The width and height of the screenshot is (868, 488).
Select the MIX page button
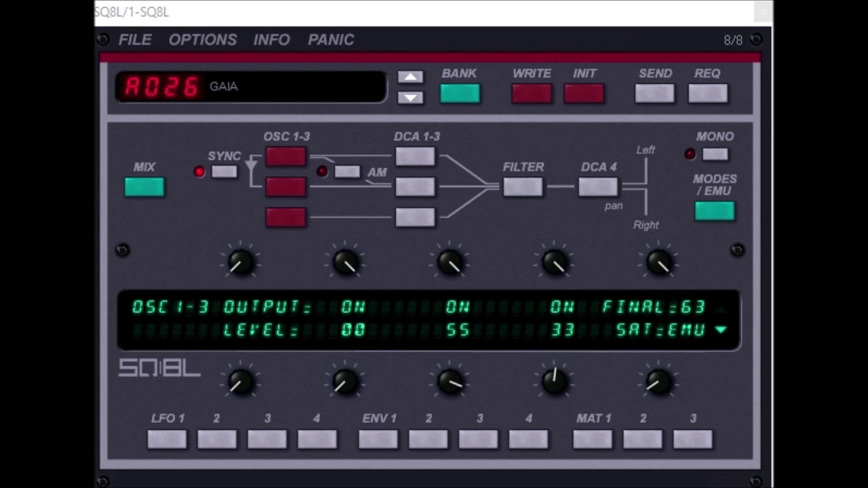144,186
